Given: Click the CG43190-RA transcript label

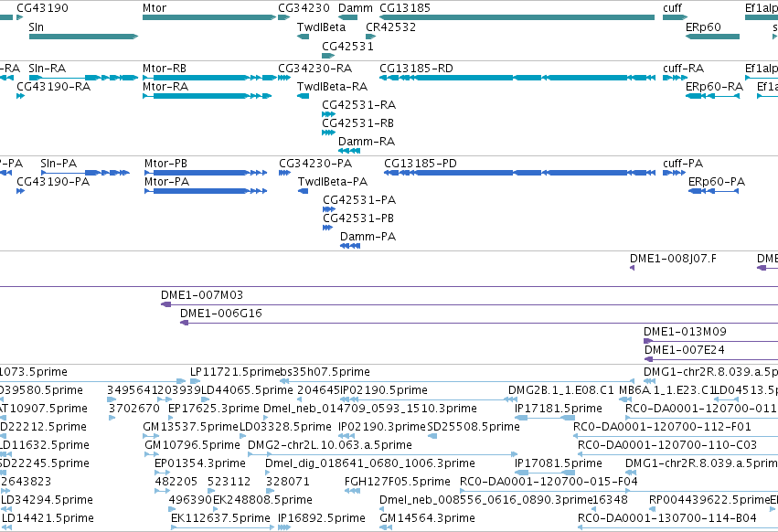Looking at the screenshot, I should tap(54, 87).
